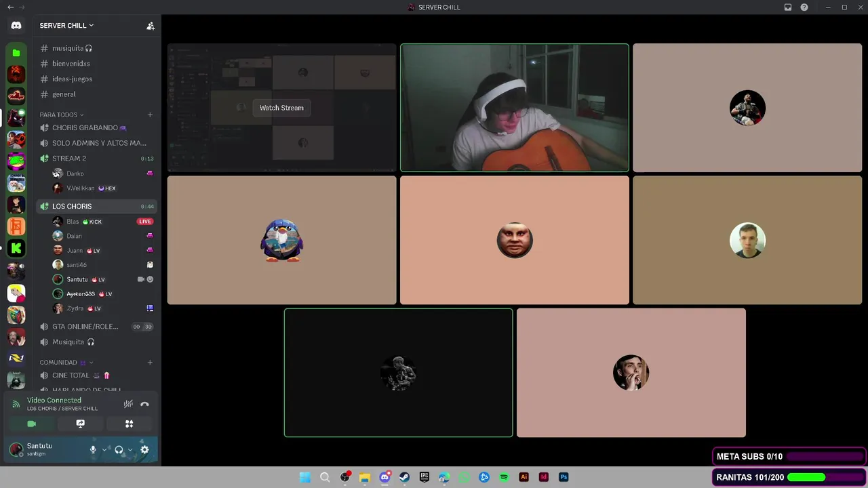This screenshot has width=868, height=488.
Task: Open Adobe InDesign from the taskbar
Action: [543, 477]
